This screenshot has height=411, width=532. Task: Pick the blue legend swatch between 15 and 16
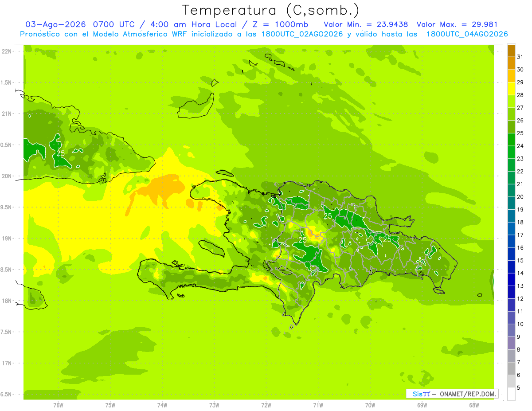(x=511, y=254)
